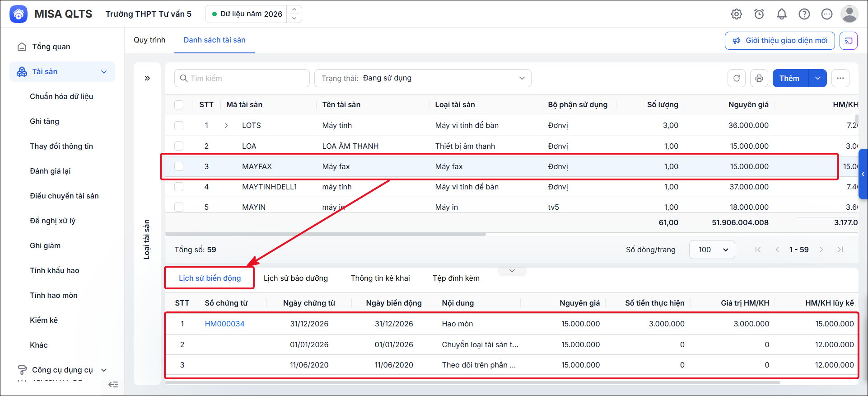Click Giới thiệu giao diện mới button
Viewport: 868px width, 396px height.
click(x=780, y=41)
